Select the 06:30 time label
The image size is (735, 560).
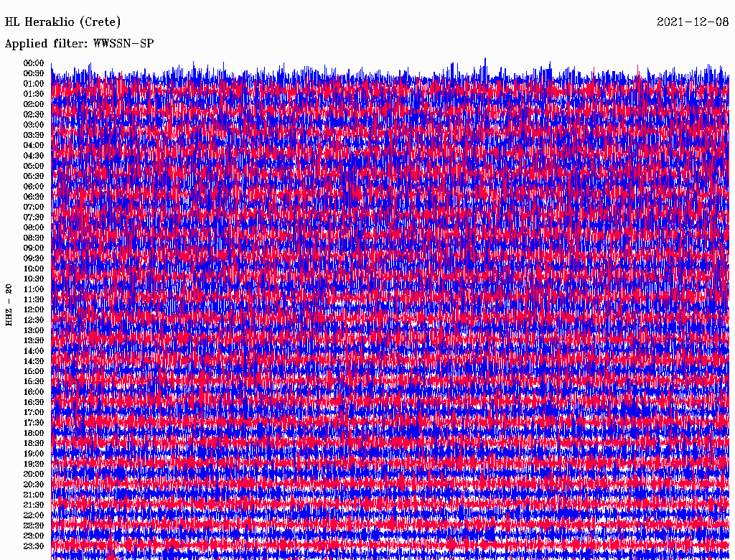(33, 197)
